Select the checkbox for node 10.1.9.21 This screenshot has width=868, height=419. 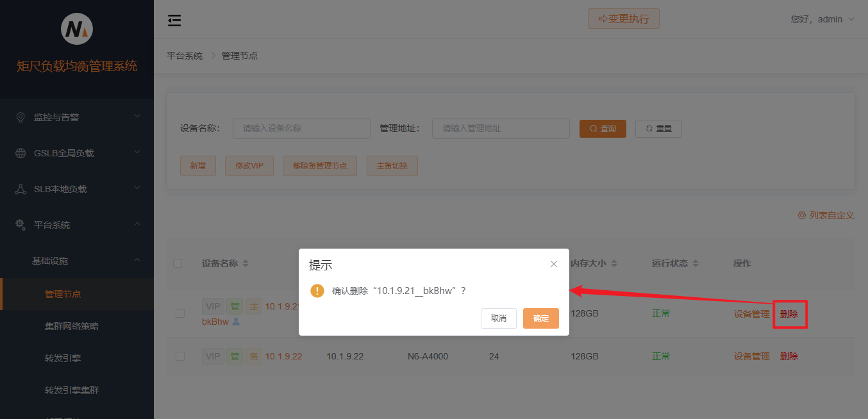pos(178,313)
